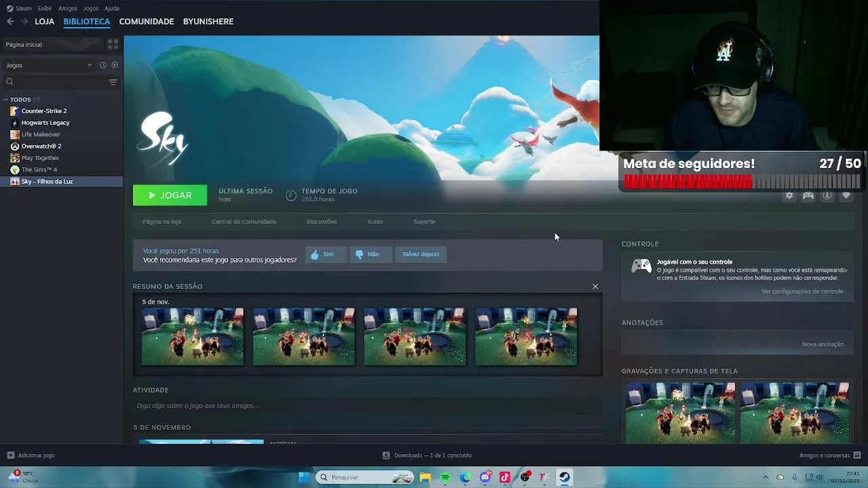Go to Página inicial of library

(53, 44)
